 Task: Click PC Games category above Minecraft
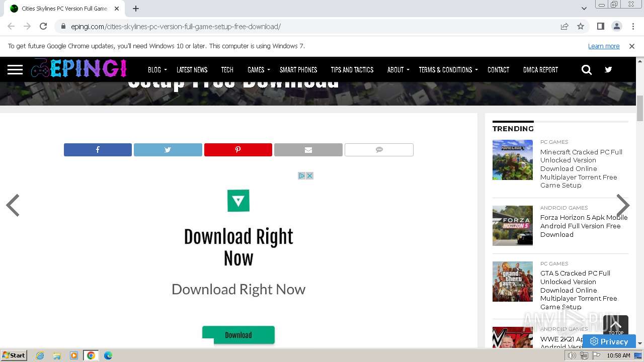[x=554, y=142]
